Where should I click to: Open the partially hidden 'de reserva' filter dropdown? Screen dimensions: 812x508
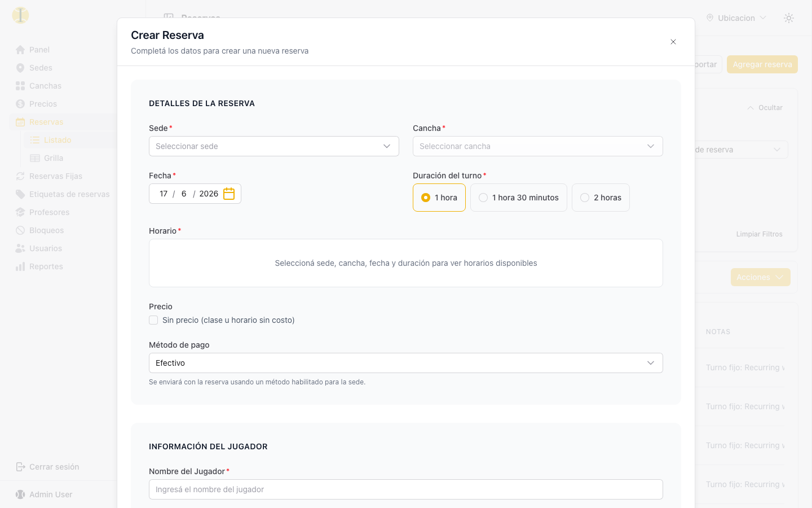pyautogui.click(x=741, y=150)
